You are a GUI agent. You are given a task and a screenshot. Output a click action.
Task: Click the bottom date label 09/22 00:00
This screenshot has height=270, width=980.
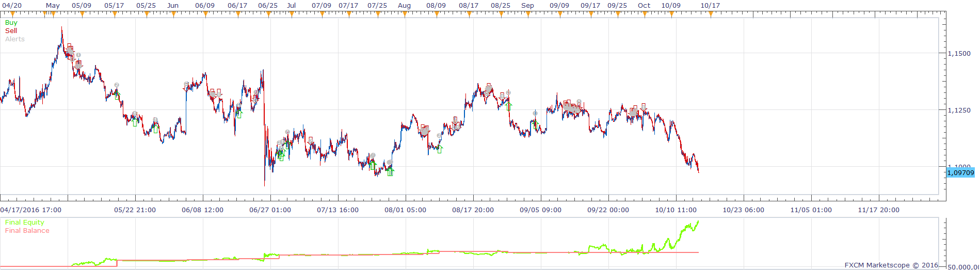[608, 210]
